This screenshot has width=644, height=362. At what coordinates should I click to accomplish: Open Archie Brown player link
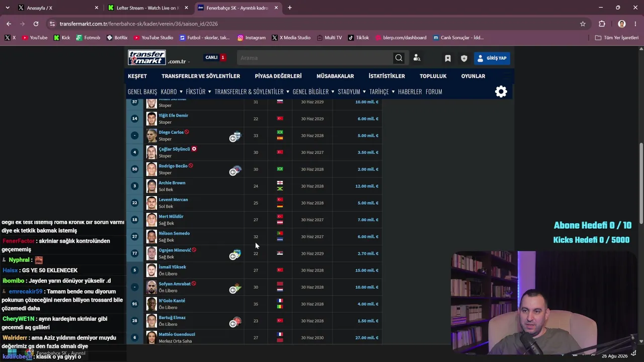pos(172,183)
